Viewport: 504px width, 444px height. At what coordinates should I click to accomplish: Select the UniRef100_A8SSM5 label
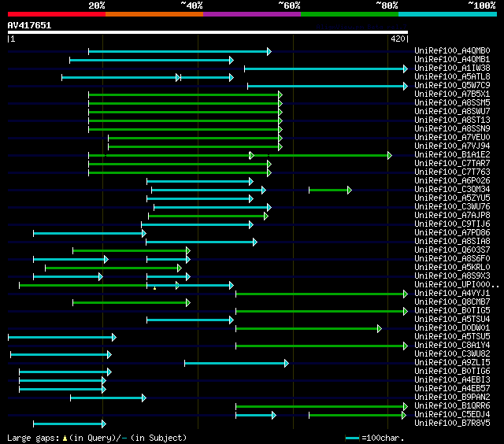[x=452, y=103]
